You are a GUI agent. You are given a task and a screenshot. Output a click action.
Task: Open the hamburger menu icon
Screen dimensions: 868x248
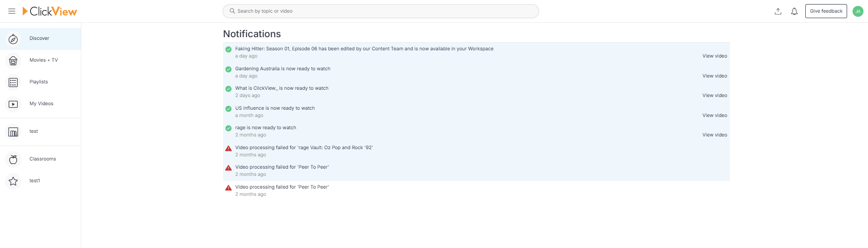(12, 11)
